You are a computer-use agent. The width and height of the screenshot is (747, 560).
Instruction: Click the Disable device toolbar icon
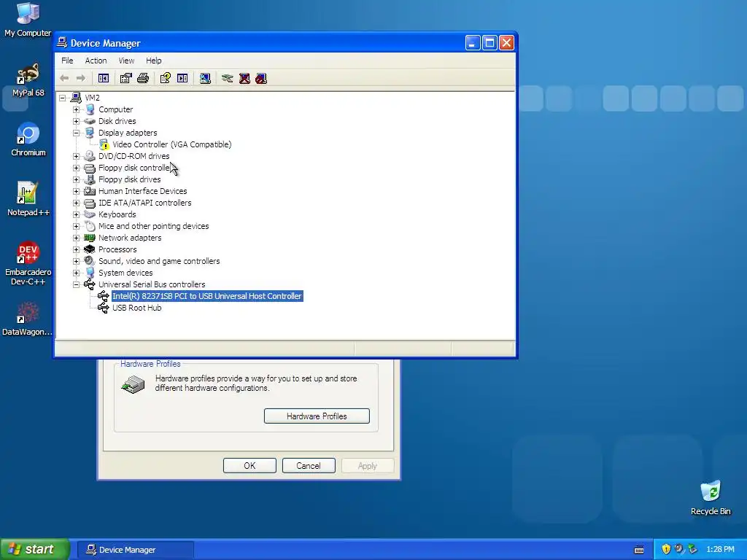coord(261,78)
